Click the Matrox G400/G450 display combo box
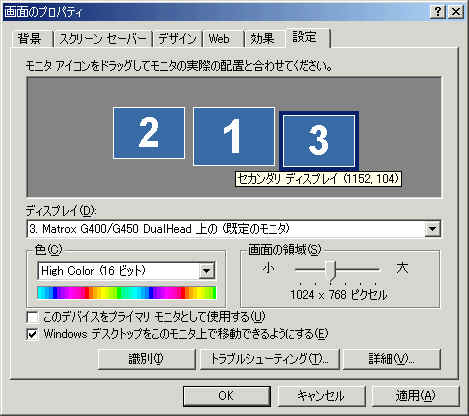 point(233,229)
